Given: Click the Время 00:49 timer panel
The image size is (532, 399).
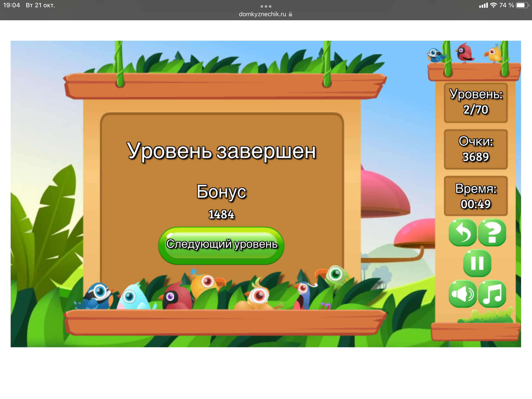Looking at the screenshot, I should pos(476,196).
